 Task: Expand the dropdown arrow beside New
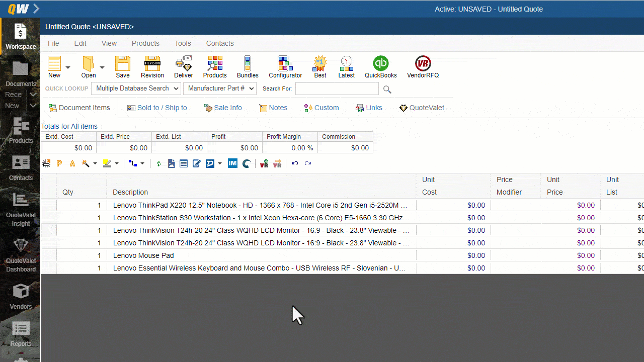[67, 66]
